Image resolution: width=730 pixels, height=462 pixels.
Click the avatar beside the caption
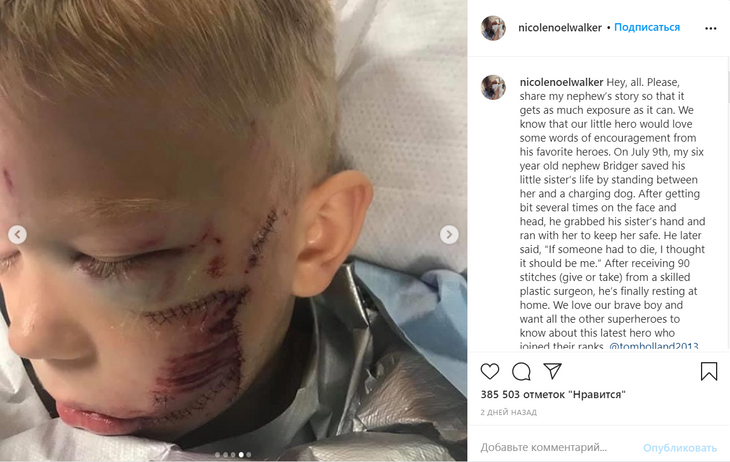coord(493,87)
